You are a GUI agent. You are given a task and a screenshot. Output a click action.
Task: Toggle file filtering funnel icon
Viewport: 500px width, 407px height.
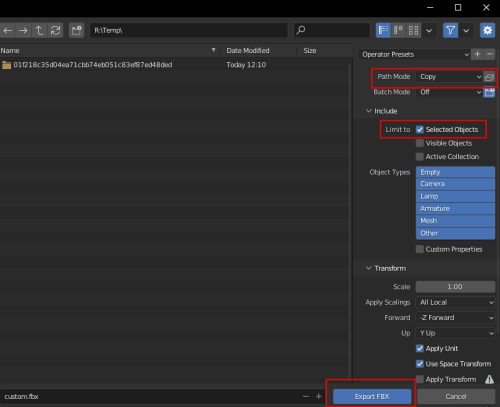click(450, 31)
